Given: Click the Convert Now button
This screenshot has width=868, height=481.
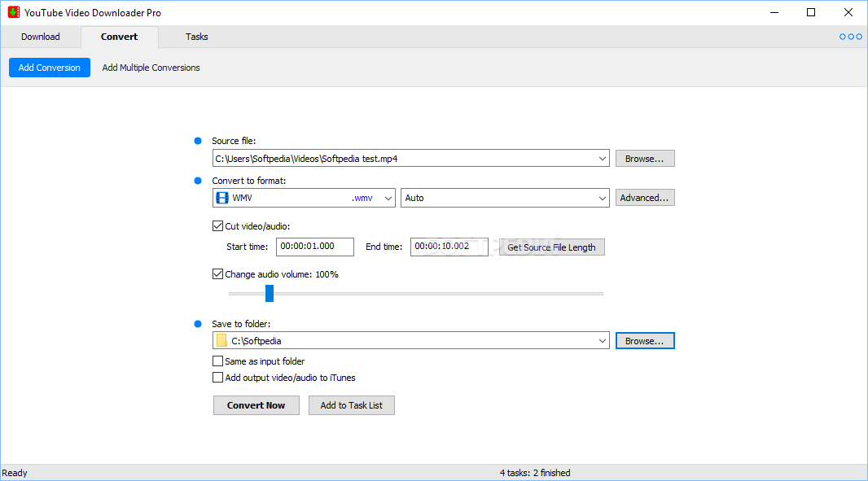Looking at the screenshot, I should [256, 405].
